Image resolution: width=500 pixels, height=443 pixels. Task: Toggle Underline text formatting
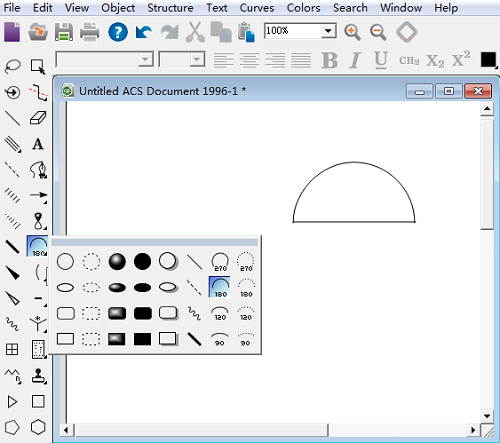380,60
